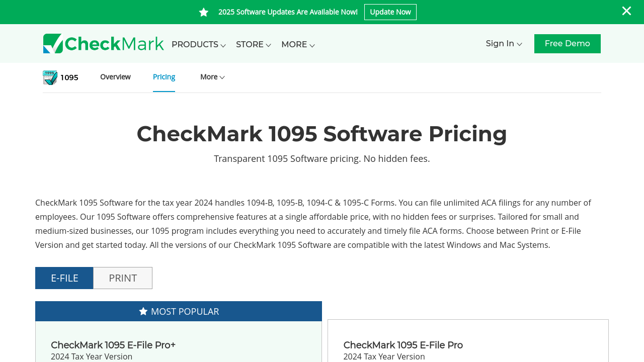Image resolution: width=644 pixels, height=362 pixels.
Task: Open the STORE dropdown menu
Action: point(253,44)
